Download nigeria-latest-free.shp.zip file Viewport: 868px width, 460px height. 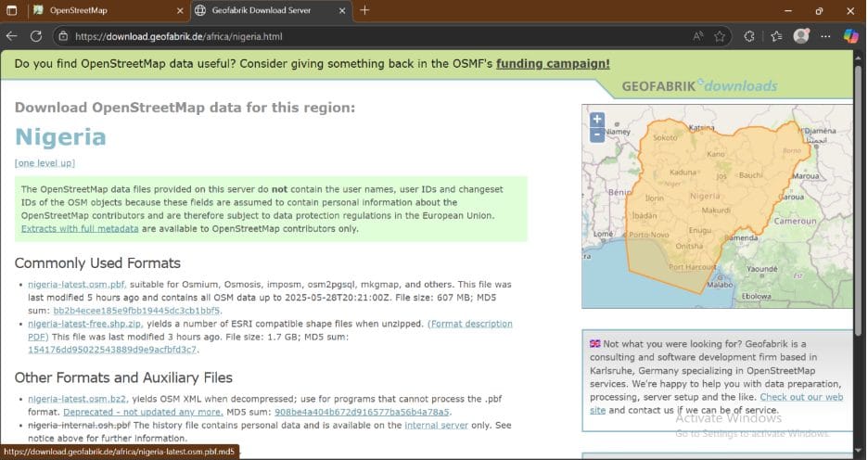[x=85, y=324]
